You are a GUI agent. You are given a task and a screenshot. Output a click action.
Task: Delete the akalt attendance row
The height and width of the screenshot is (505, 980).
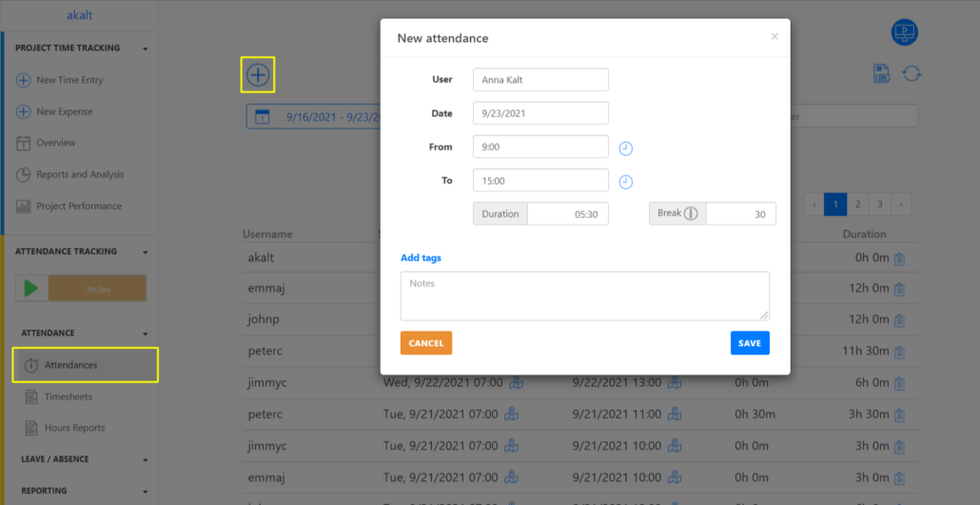pyautogui.click(x=899, y=259)
